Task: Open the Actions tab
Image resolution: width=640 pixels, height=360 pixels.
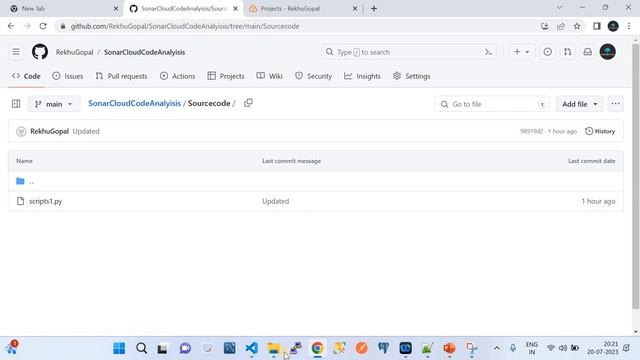Action: click(178, 76)
